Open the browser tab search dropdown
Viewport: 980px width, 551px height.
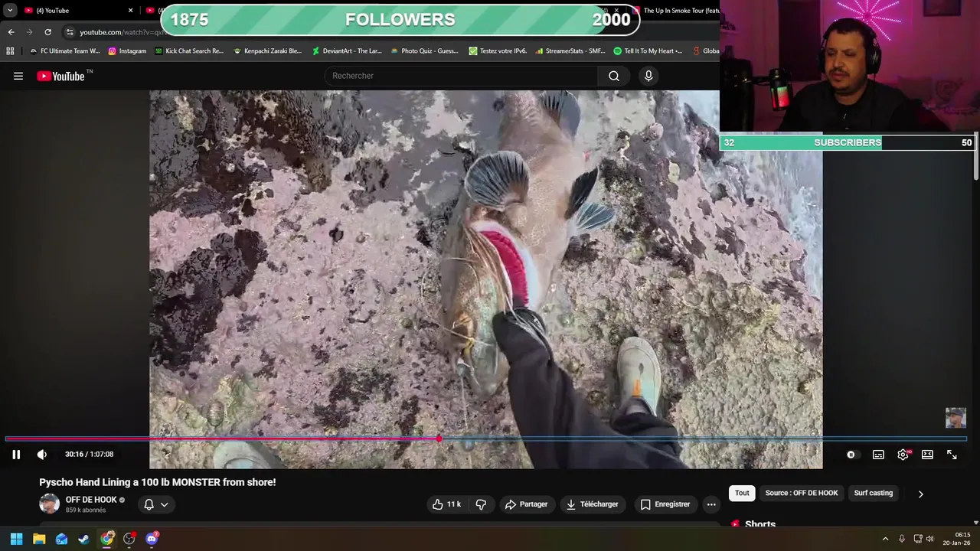point(10,11)
